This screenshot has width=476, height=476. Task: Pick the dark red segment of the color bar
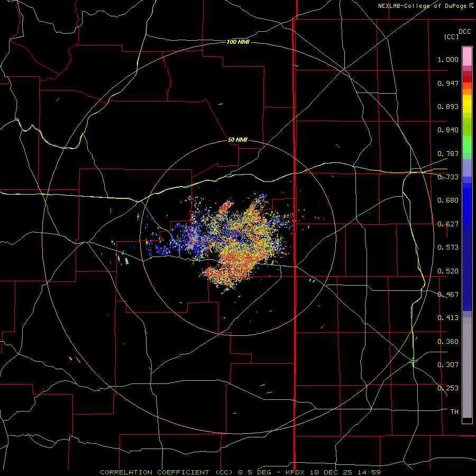tap(467, 79)
